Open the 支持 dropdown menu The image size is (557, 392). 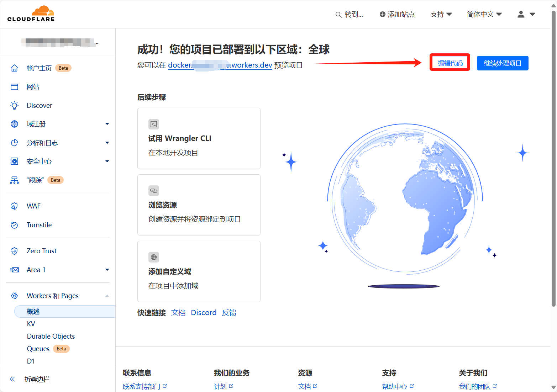point(441,14)
